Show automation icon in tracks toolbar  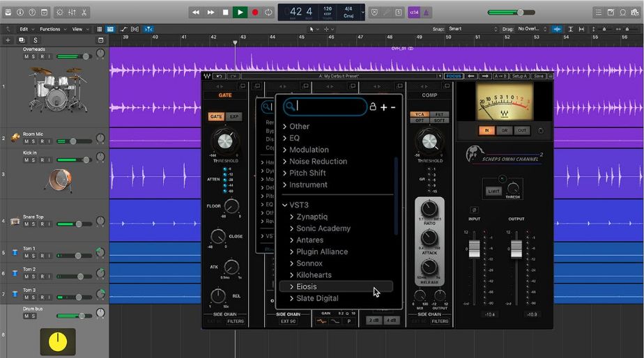(123, 29)
